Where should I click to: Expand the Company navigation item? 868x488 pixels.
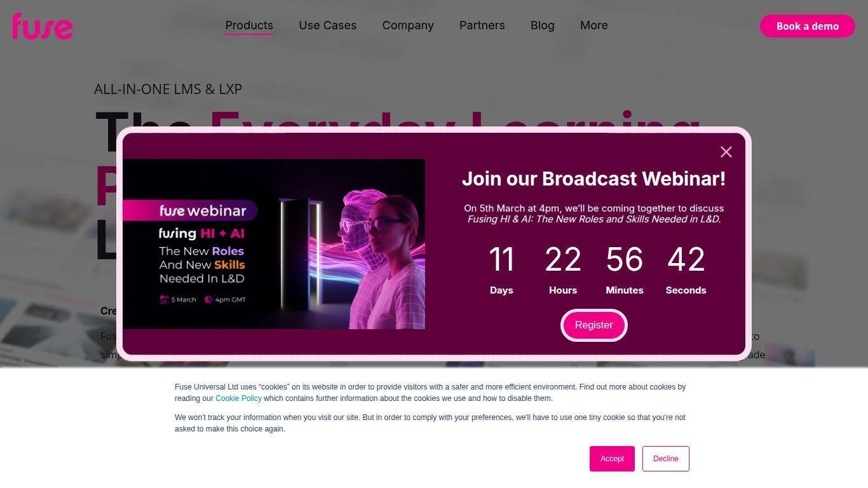pyautogui.click(x=408, y=25)
